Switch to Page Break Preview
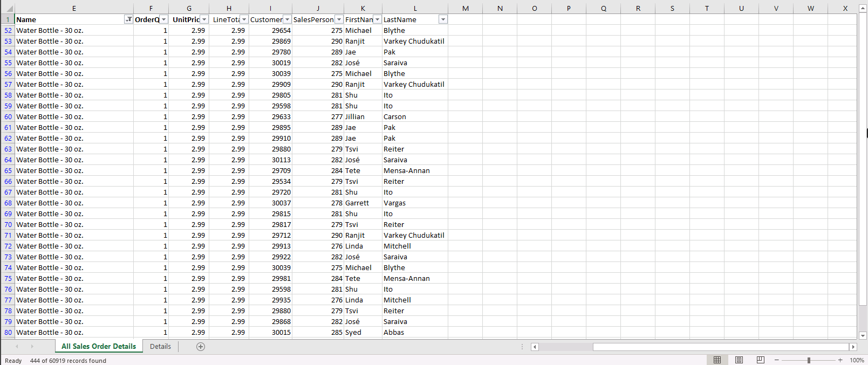This screenshot has width=868, height=365. [760, 360]
